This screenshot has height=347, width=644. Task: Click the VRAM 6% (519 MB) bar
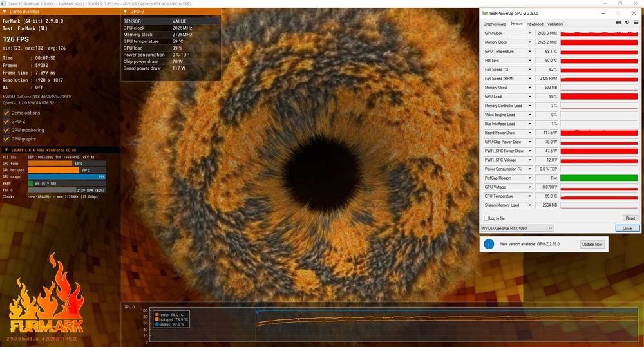pos(66,183)
